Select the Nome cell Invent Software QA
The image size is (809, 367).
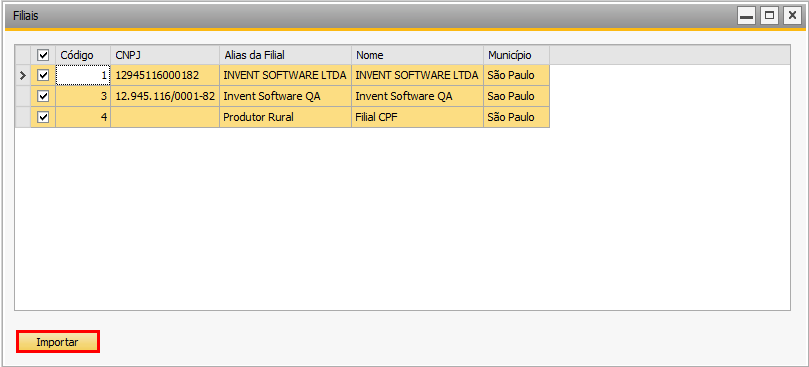click(x=418, y=96)
